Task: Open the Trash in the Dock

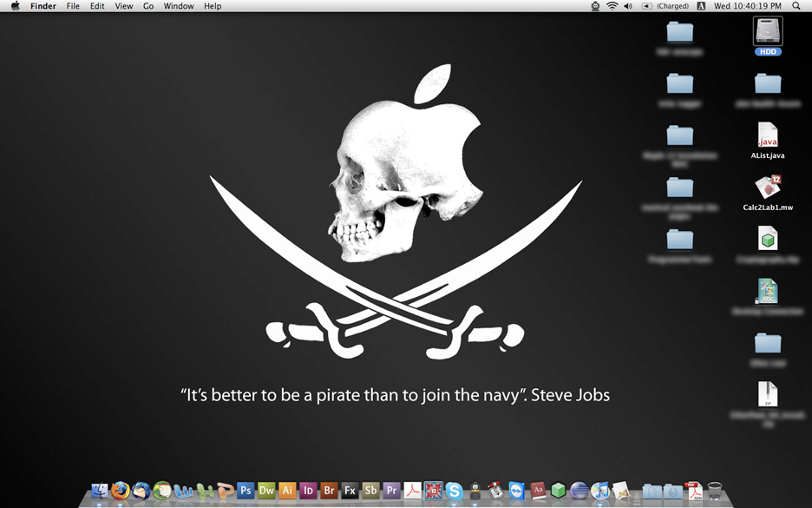Action: point(715,491)
